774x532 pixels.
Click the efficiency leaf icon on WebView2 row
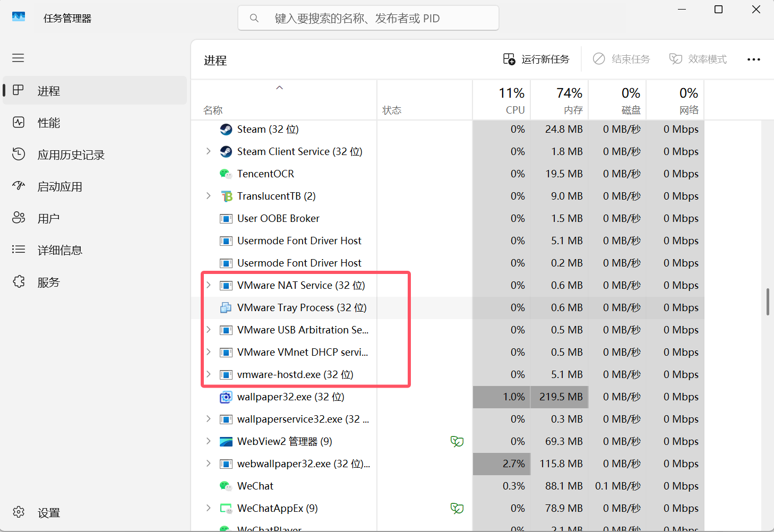pyautogui.click(x=457, y=441)
